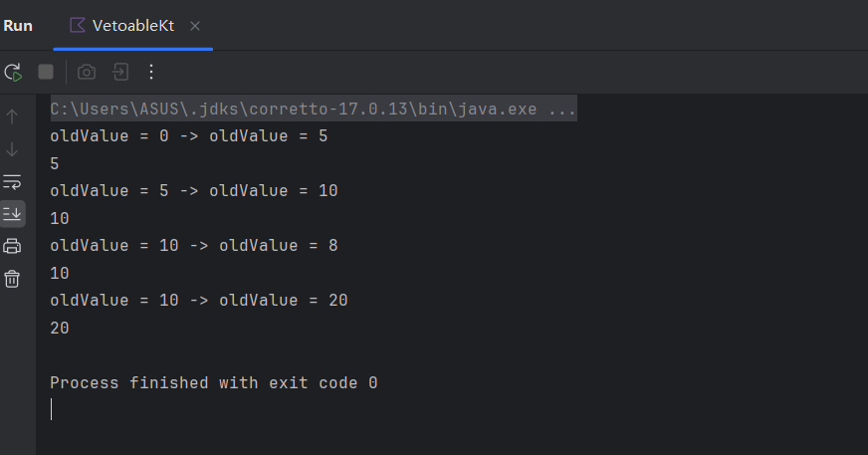
Task: Print the console output
Action: tap(12, 246)
